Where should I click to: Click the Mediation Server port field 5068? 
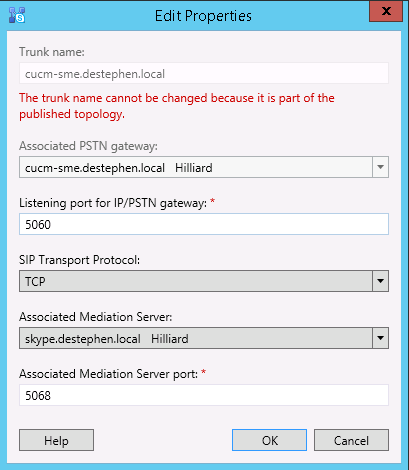(204, 395)
